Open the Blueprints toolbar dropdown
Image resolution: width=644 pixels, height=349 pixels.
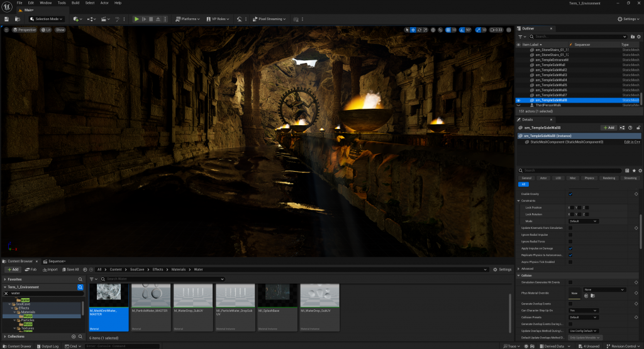[x=91, y=19]
